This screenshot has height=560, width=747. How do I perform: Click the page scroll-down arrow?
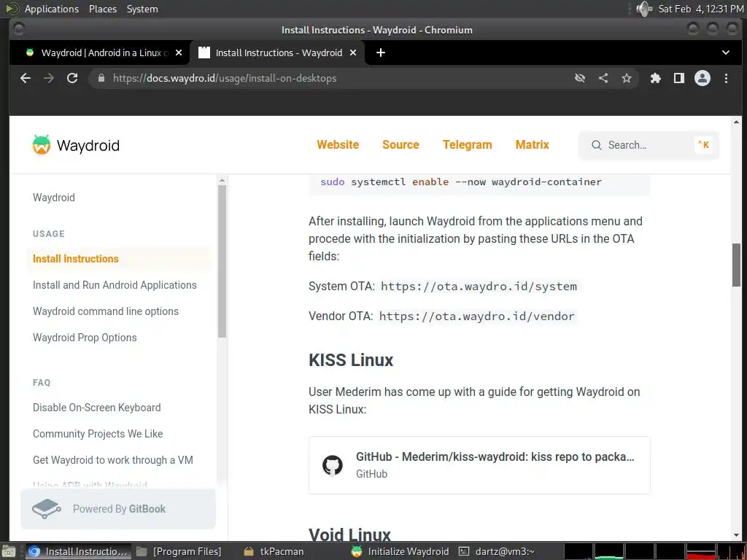click(x=737, y=535)
